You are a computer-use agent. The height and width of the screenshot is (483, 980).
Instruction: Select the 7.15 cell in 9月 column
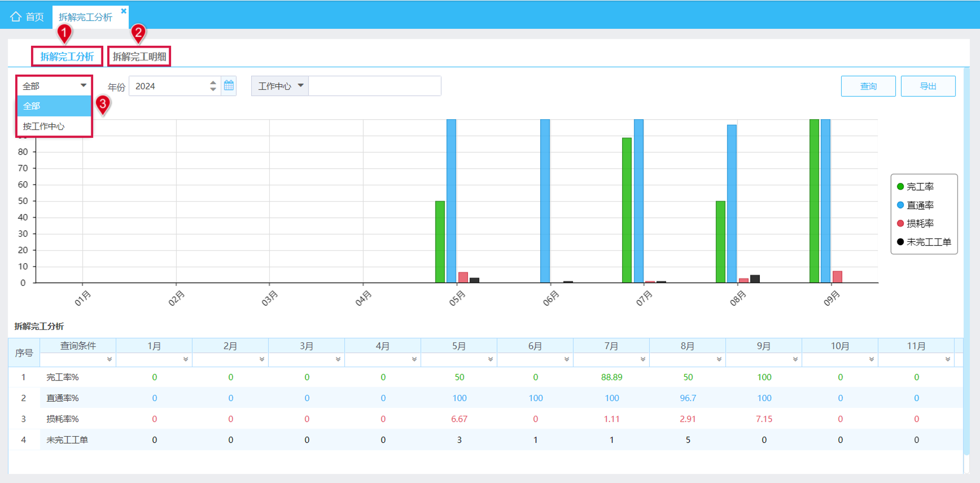point(764,419)
